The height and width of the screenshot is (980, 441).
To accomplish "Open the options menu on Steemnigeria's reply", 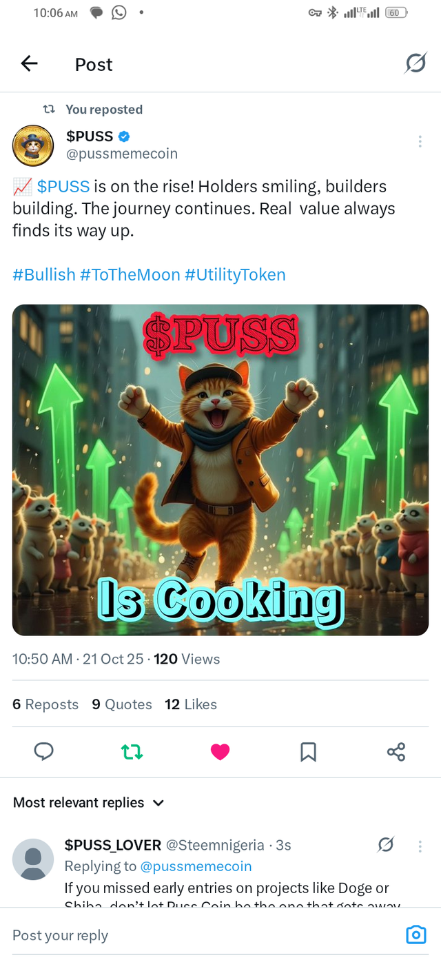I will coord(420,845).
